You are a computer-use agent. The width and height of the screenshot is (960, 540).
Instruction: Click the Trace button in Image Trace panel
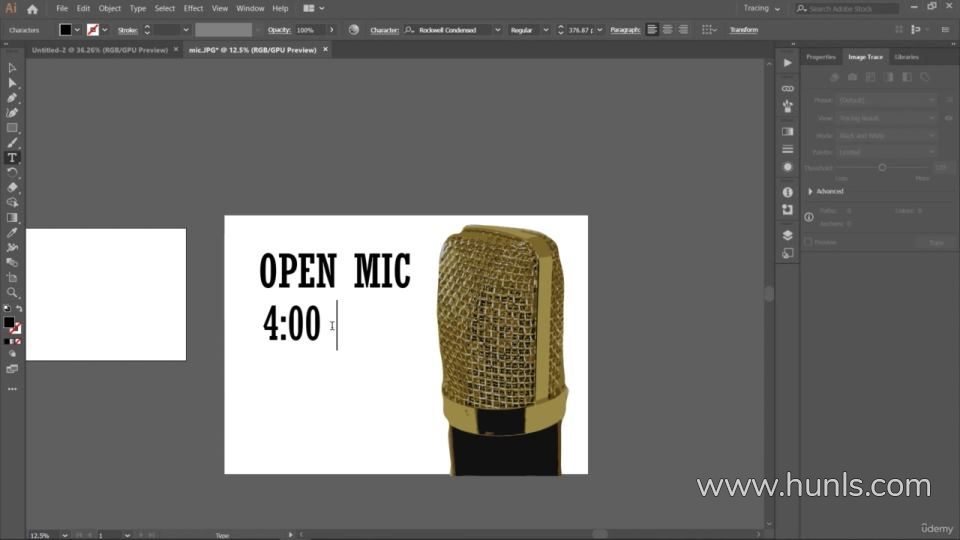(935, 242)
